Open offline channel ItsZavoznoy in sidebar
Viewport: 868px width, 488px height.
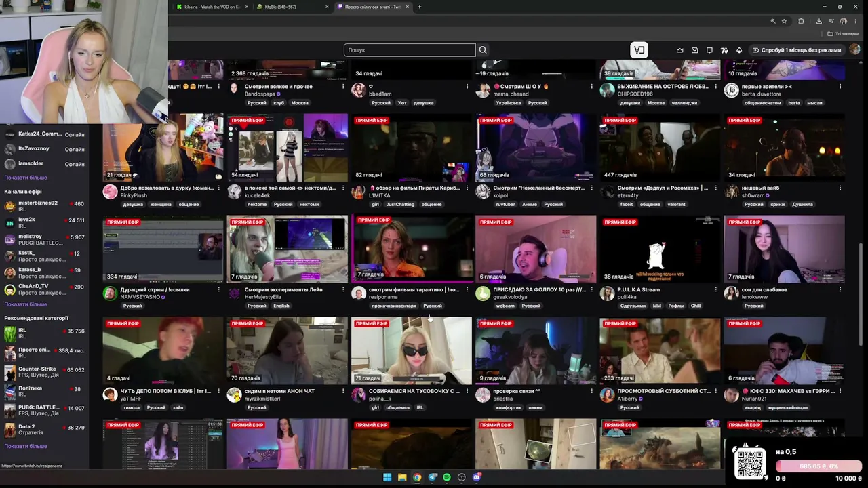point(44,149)
